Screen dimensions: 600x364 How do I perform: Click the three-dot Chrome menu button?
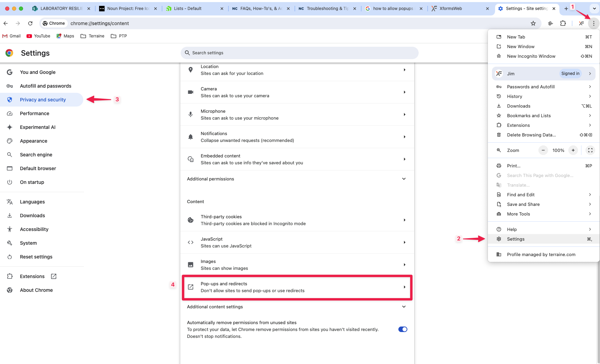click(x=593, y=23)
